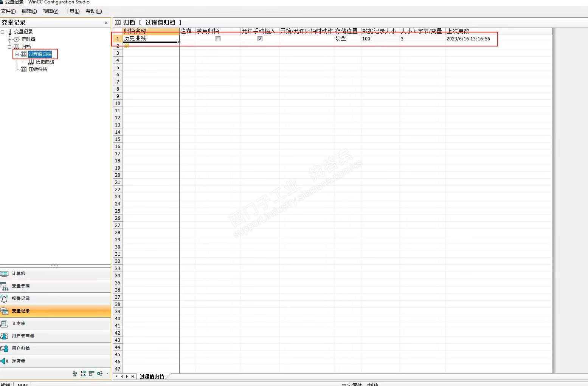Open the 帮助(H) menu
This screenshot has width=588, height=386.
(x=94, y=11)
